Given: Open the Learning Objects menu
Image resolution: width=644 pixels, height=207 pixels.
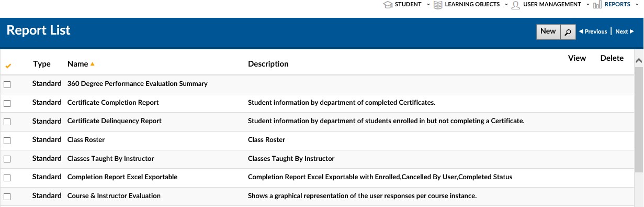Looking at the screenshot, I should point(472,4).
